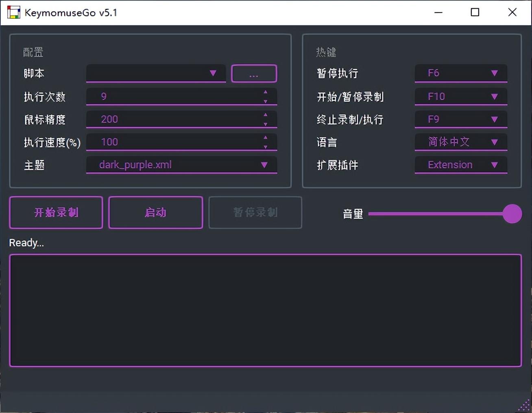Increase 执行速度(%) with up arrow
Viewport: 532px width, 413px height.
[265, 137]
